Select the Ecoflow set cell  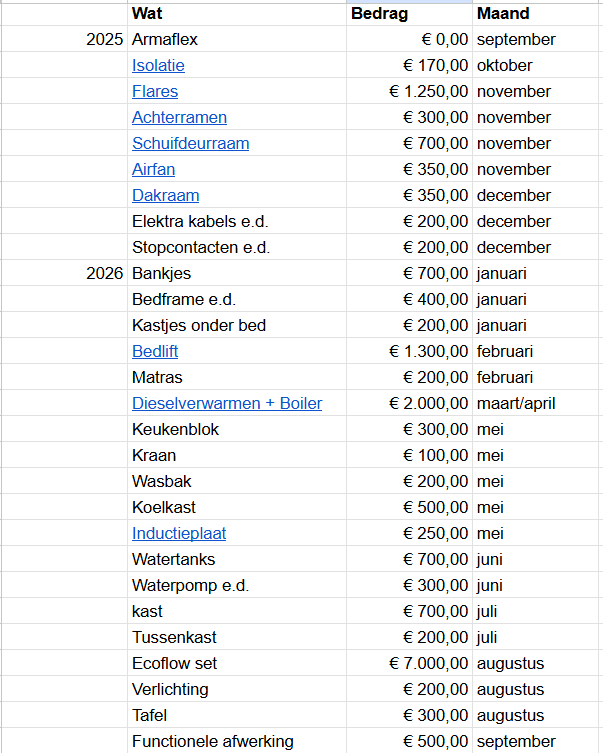236,664
